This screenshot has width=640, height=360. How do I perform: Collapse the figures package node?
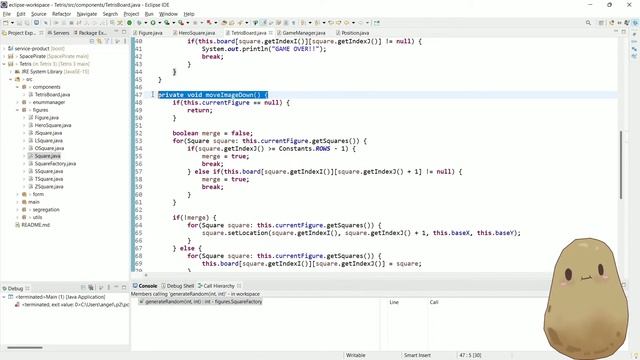(x=18, y=110)
